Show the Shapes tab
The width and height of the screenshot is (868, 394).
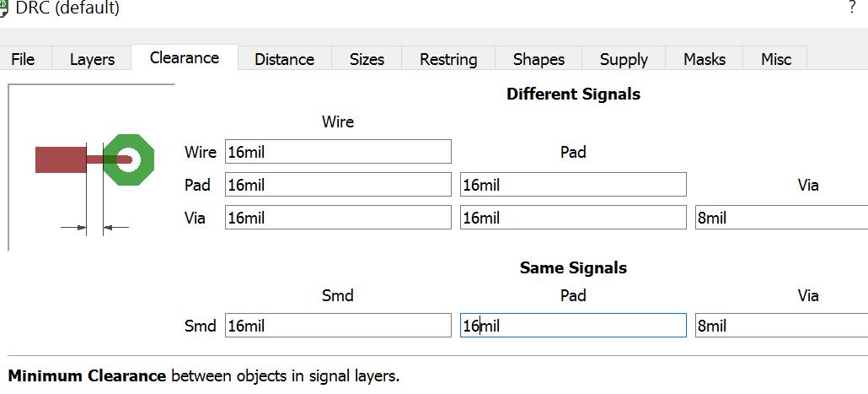(x=538, y=59)
